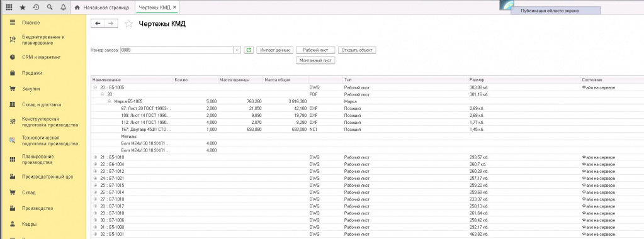
Task: Open the Продажи section in sidebar
Action: (x=32, y=73)
